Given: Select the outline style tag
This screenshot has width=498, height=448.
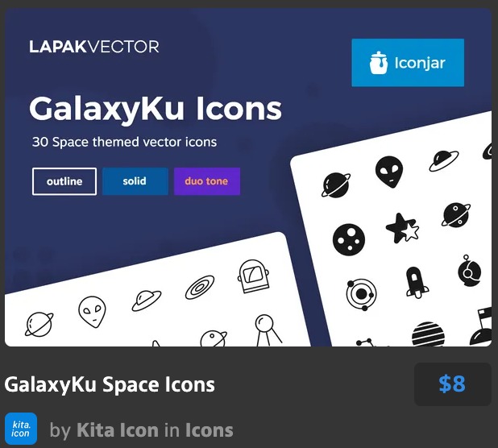Looking at the screenshot, I should (64, 181).
